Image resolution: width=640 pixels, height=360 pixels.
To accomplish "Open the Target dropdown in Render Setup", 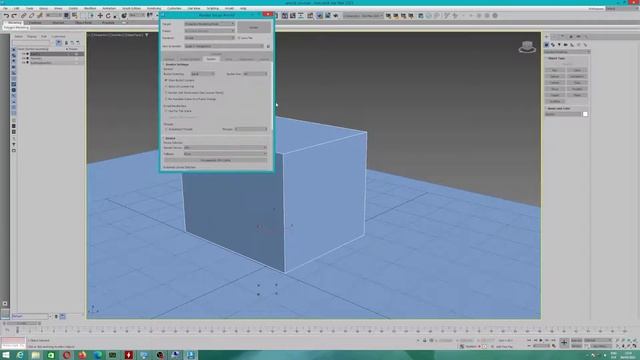I will tap(210, 24).
